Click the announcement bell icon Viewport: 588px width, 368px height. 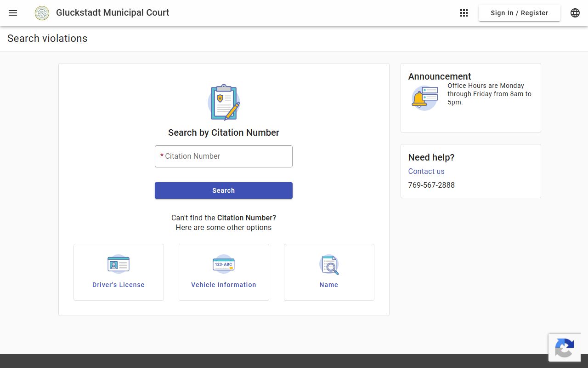tap(424, 98)
